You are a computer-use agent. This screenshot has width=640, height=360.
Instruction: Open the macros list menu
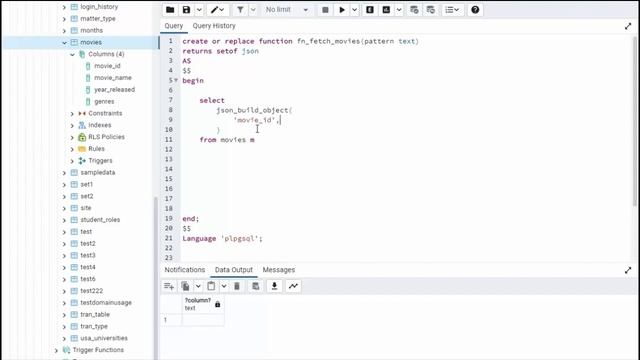(452, 10)
